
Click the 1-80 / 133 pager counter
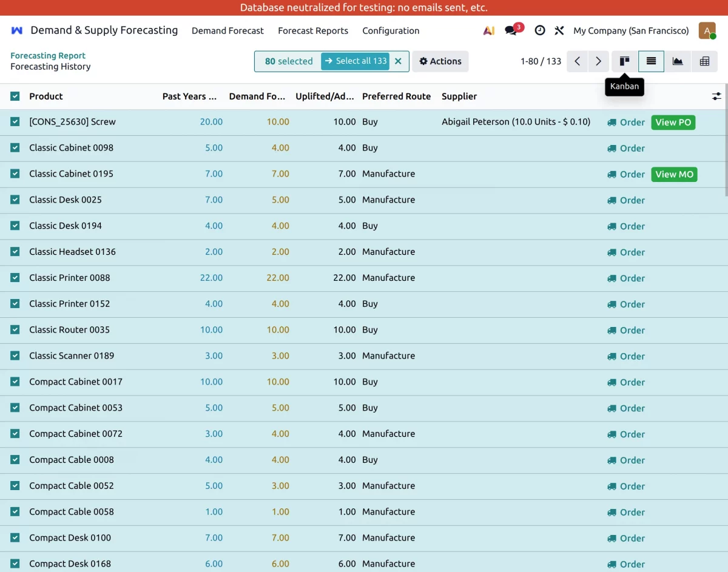coord(541,61)
